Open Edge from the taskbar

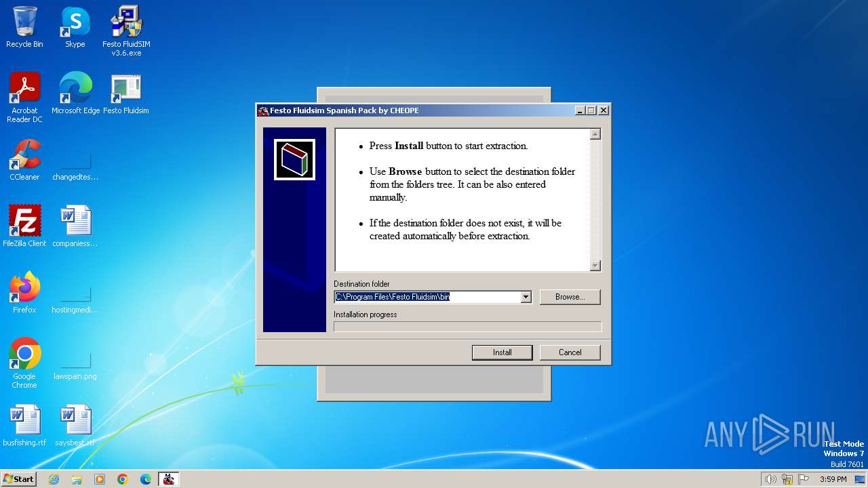pos(146,479)
